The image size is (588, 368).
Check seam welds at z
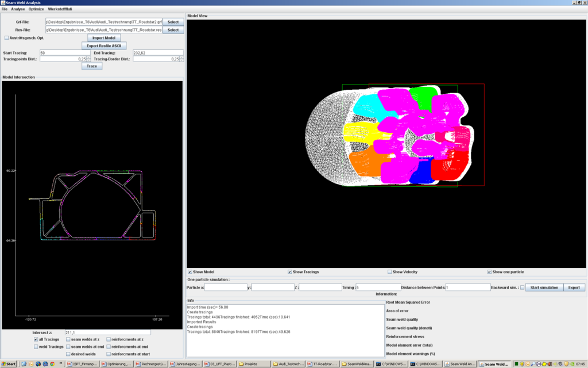[x=68, y=339]
